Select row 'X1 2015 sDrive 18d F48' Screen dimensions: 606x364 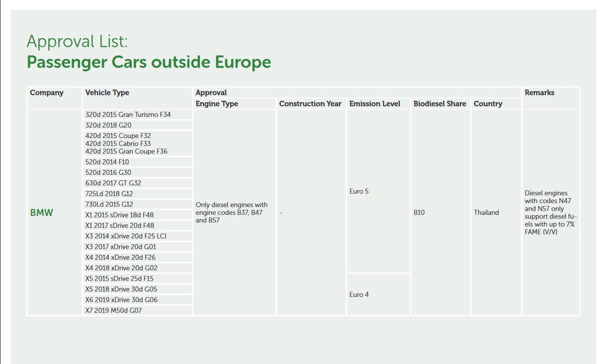point(137,215)
